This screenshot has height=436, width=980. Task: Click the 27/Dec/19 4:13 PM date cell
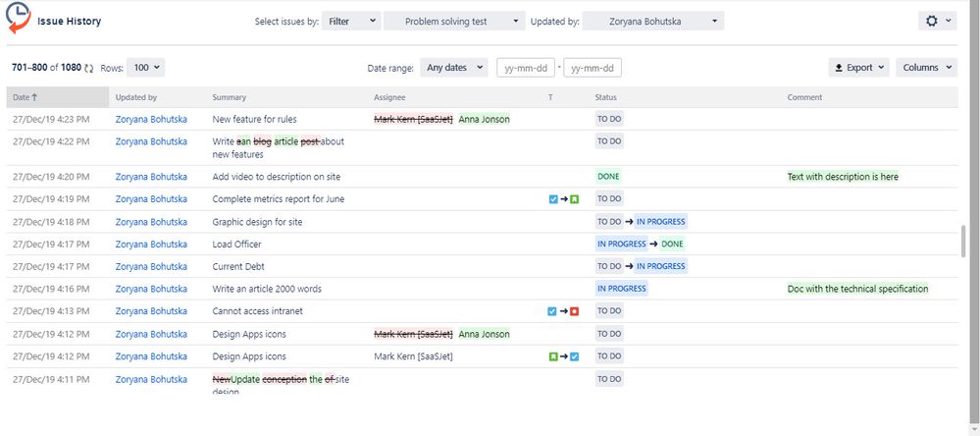(x=51, y=311)
